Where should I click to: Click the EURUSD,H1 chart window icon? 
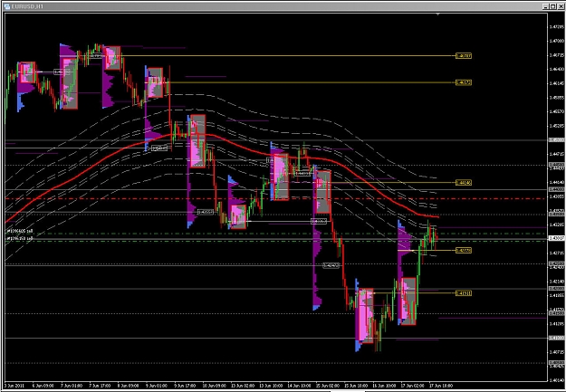tap(7, 6)
